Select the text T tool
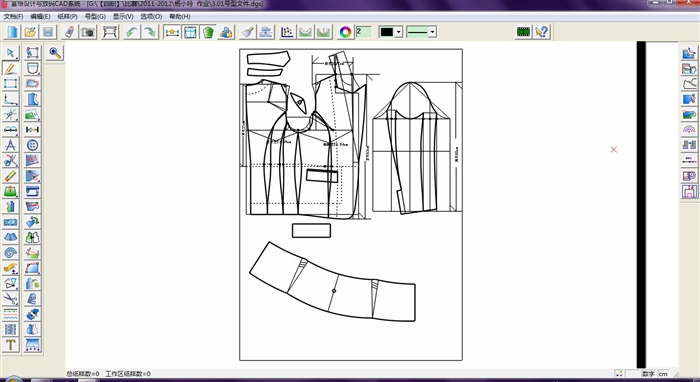The height and width of the screenshot is (382, 700). pyautogui.click(x=11, y=345)
